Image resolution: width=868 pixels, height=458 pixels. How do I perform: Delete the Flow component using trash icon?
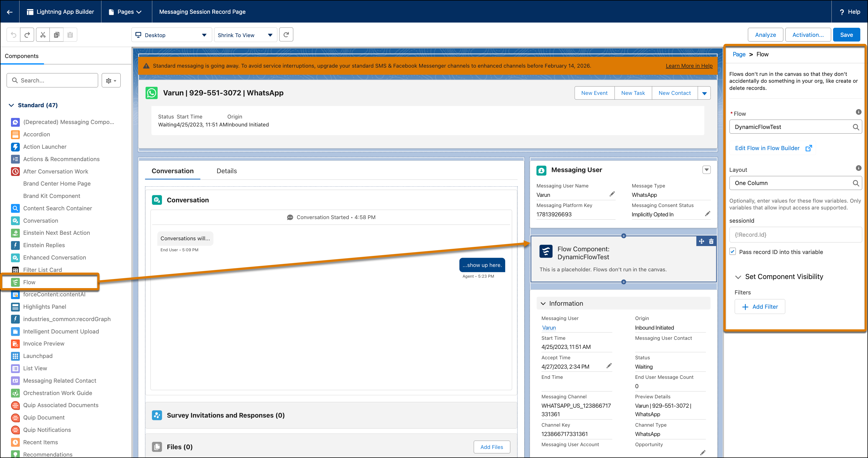pyautogui.click(x=711, y=241)
